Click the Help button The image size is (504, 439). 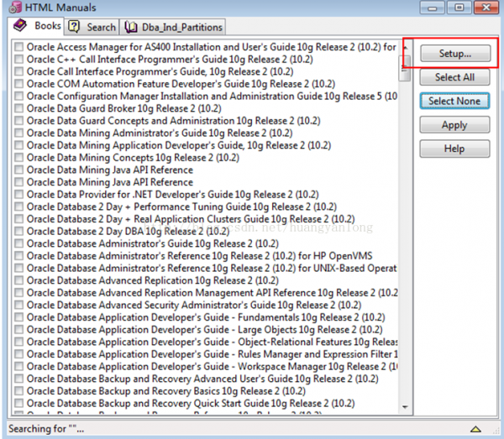pos(454,149)
